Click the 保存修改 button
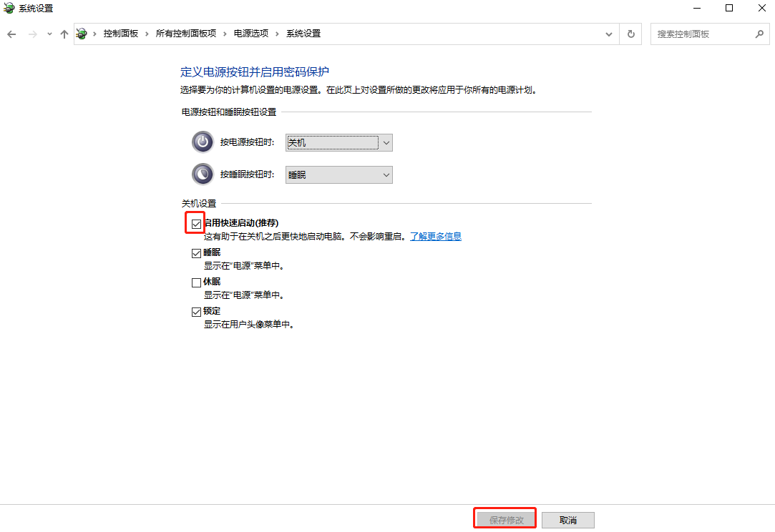775x532 pixels. click(x=506, y=520)
